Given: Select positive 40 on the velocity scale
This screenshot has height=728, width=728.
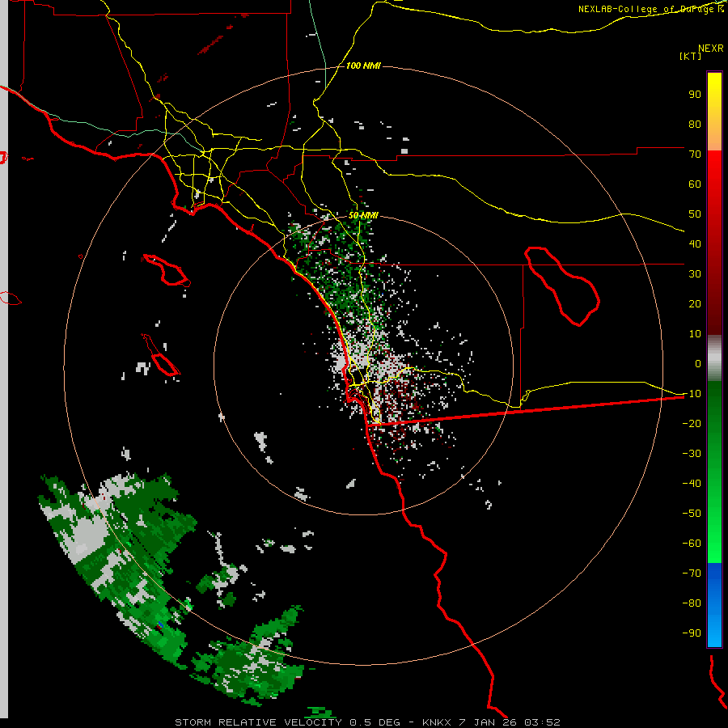Looking at the screenshot, I should pyautogui.click(x=695, y=243).
